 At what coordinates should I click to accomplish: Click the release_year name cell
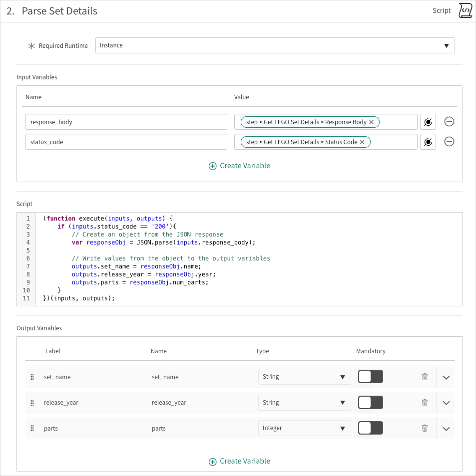pos(169,403)
